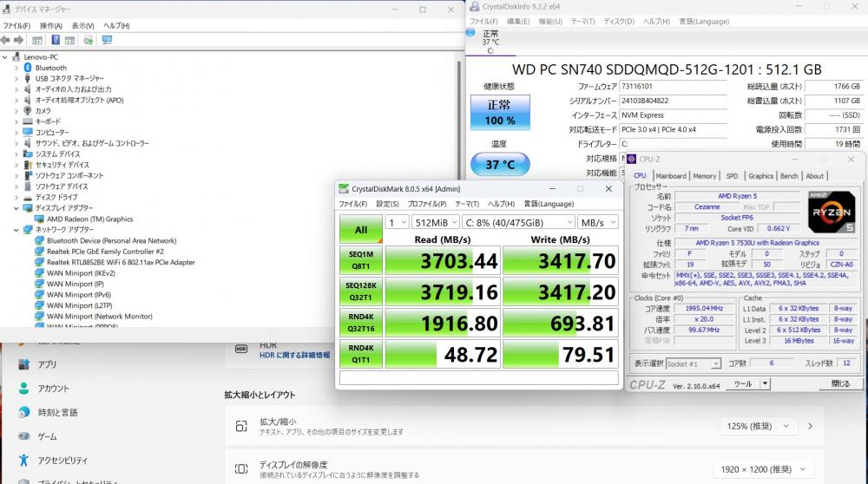The width and height of the screenshot is (868, 484).
Task: Switch to the Mainboard tab in CPU-Z
Action: click(671, 176)
